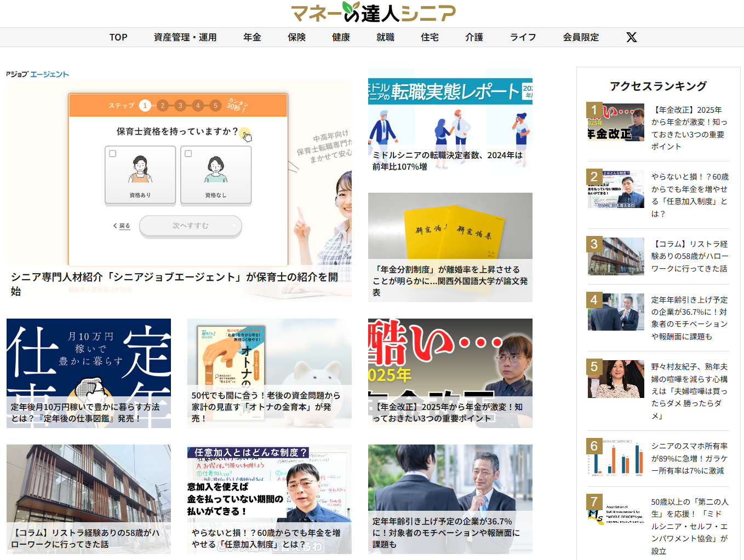This screenshot has height=560, width=744.
Task: Open ranking 4 定年年齢引き上げ link
Action: pyautogui.click(x=689, y=318)
